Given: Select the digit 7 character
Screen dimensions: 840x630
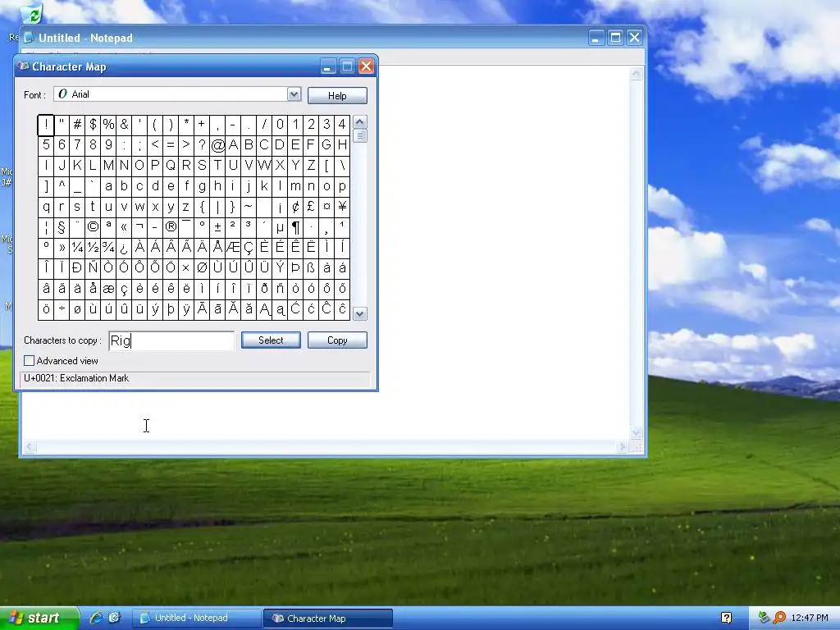Looking at the screenshot, I should coord(77,145).
